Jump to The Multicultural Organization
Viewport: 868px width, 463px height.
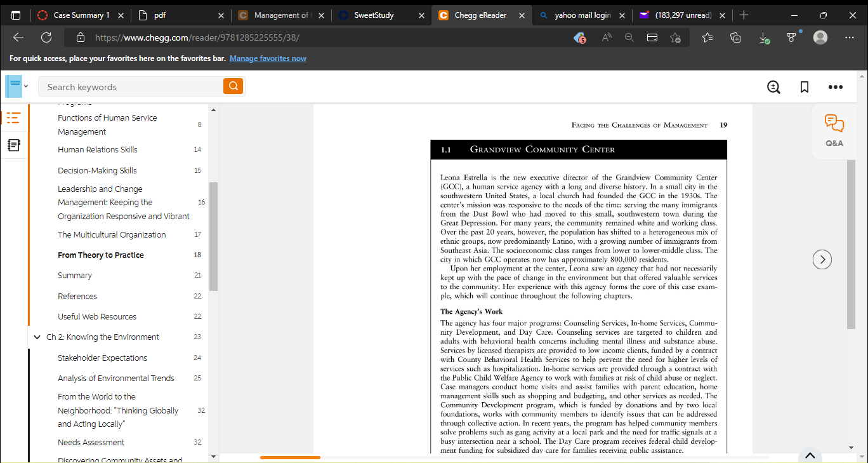click(112, 235)
